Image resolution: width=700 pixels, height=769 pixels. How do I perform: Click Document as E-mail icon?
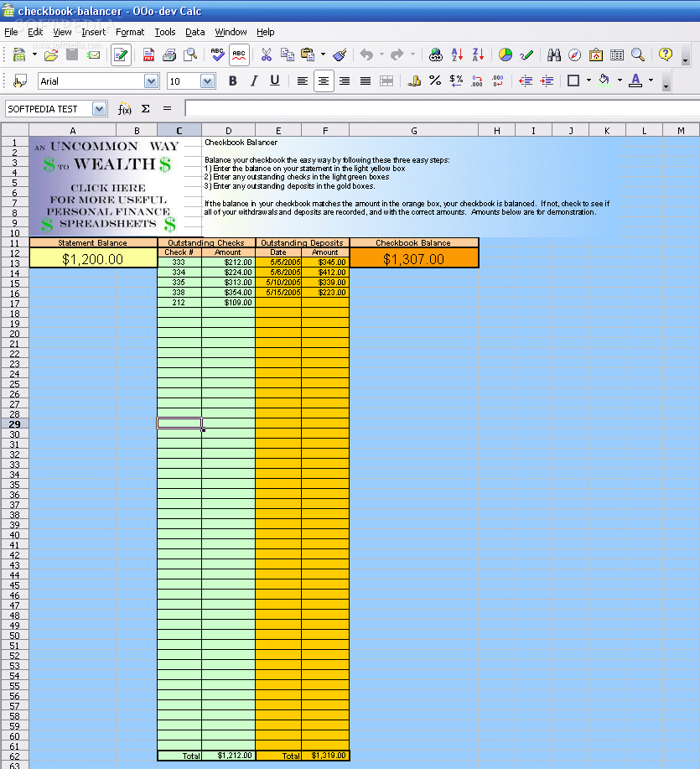[93, 55]
